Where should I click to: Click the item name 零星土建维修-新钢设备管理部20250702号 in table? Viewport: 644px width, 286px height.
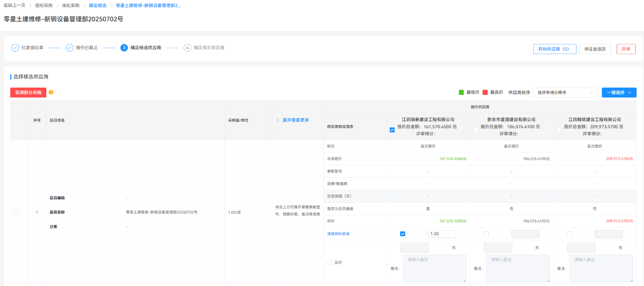coord(162,212)
